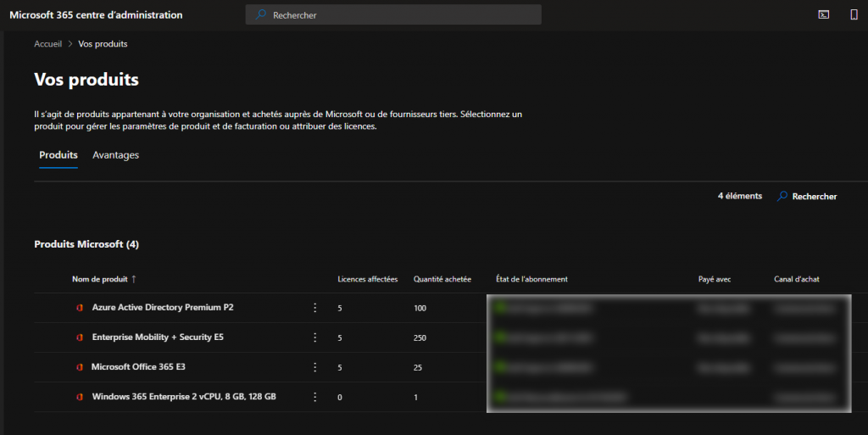Click quantity 250 in Enterprise Mobility row
The width and height of the screenshot is (868, 435).
click(x=420, y=338)
